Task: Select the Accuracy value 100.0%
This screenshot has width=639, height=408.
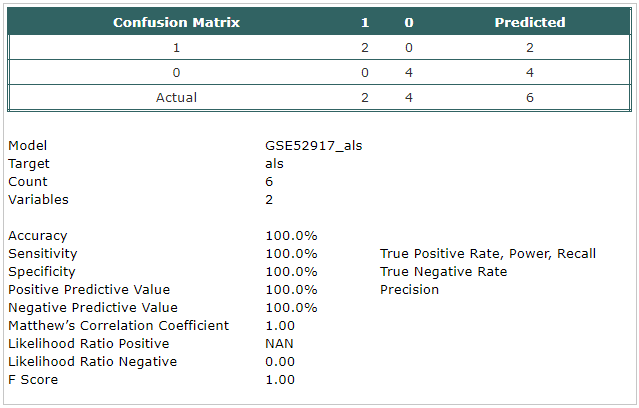Action: click(x=291, y=236)
